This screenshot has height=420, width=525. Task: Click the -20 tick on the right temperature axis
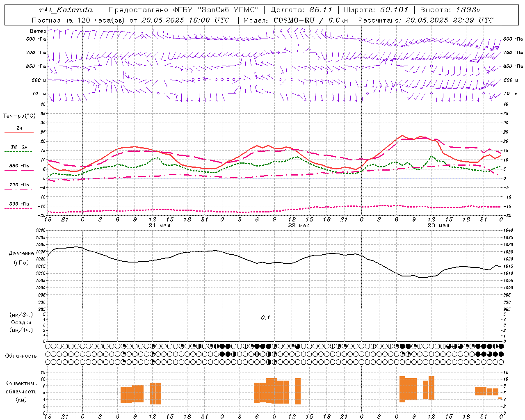507,215
